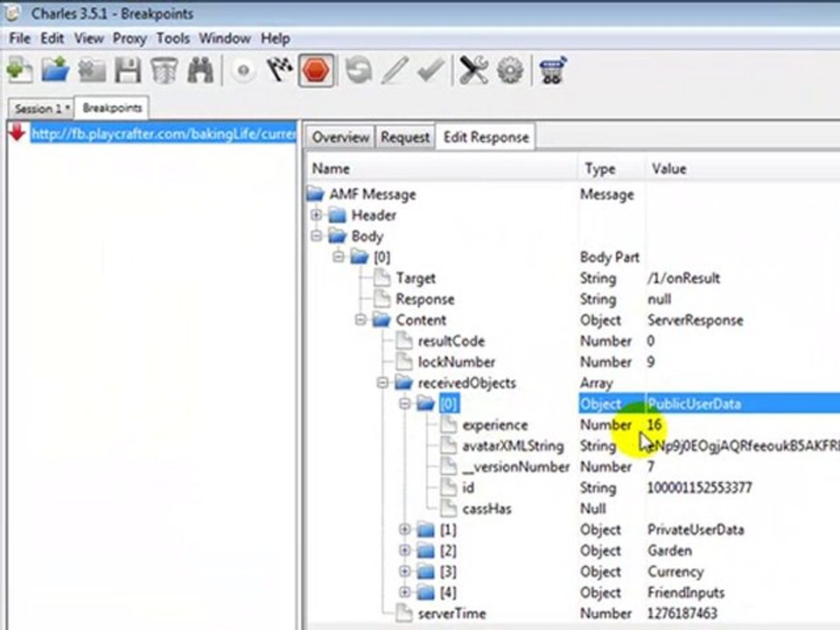840x630 pixels.
Task: Switch to the Request tab
Action: point(405,137)
